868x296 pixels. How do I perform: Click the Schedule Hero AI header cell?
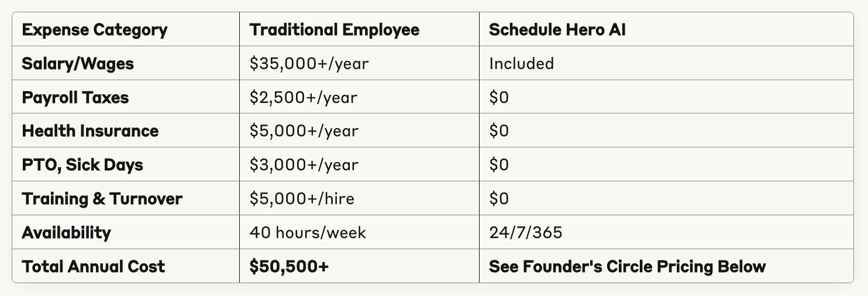[x=557, y=30]
